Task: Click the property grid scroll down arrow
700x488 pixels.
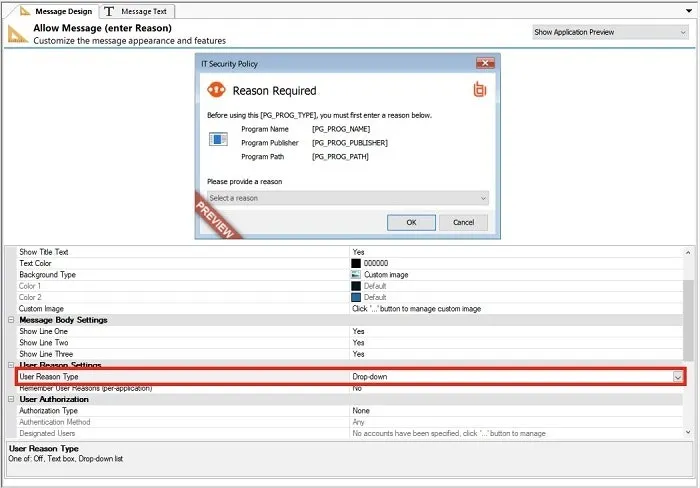Action: tap(688, 432)
